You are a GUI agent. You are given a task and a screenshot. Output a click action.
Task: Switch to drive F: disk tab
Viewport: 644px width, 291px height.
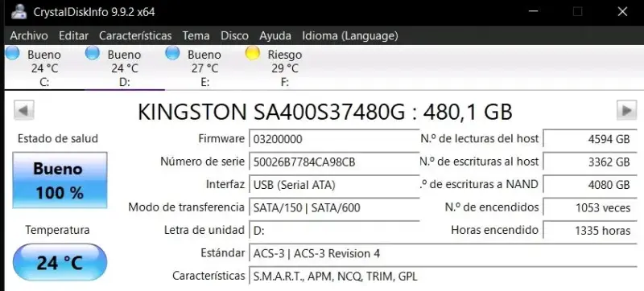285,68
